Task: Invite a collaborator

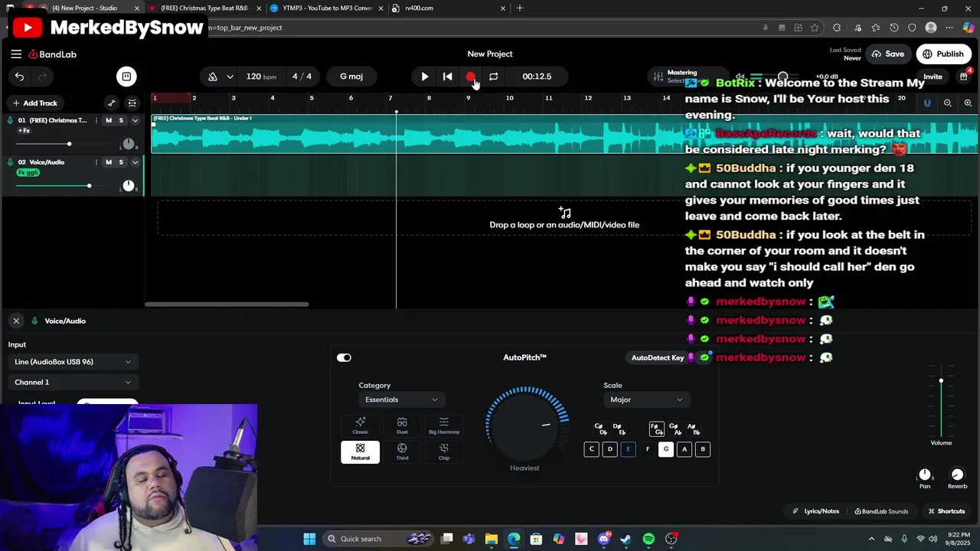Action: [933, 77]
